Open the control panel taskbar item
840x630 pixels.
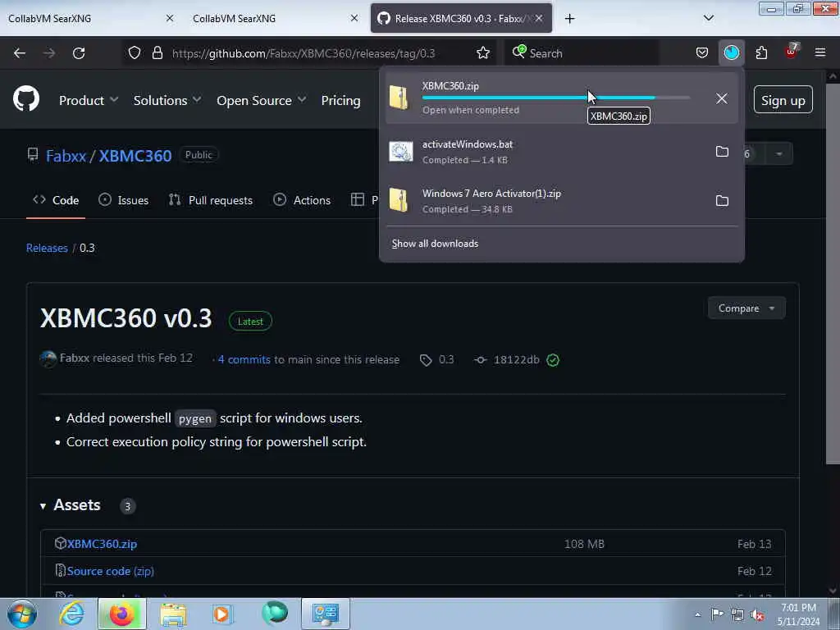pos(325,614)
